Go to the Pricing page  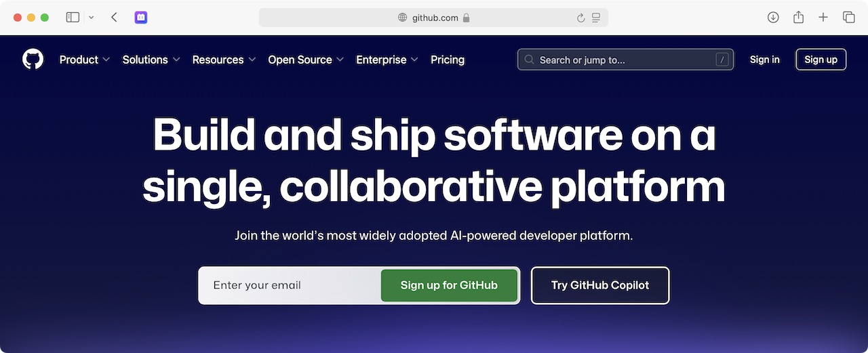click(448, 60)
